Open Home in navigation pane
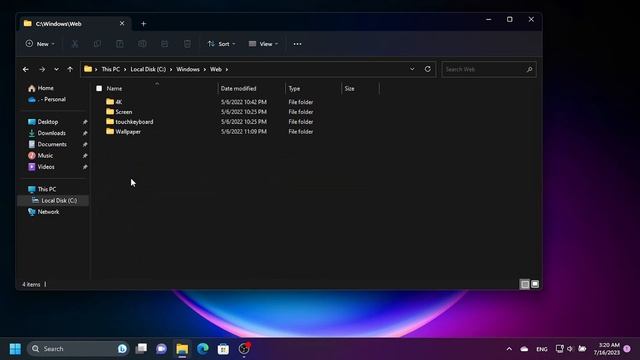Screen dimensions: 640x360 [x=41, y=88]
